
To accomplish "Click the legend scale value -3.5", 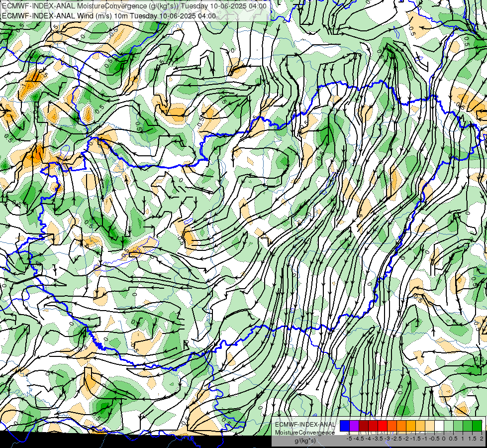I will (x=377, y=439).
